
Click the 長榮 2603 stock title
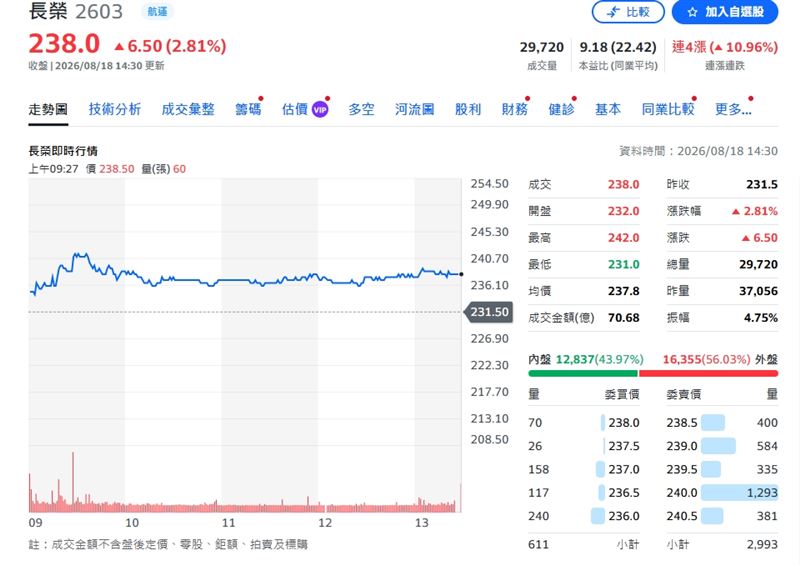click(x=76, y=11)
